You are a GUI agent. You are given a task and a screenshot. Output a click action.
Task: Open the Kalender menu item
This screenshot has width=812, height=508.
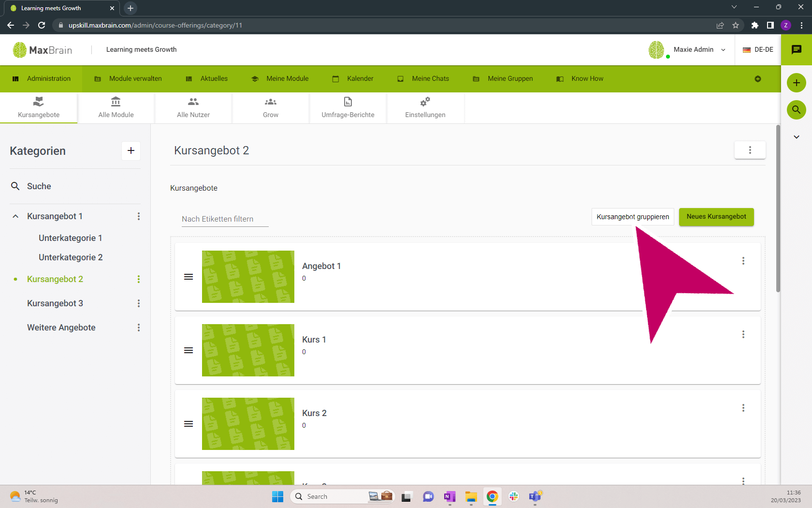[353, 79]
